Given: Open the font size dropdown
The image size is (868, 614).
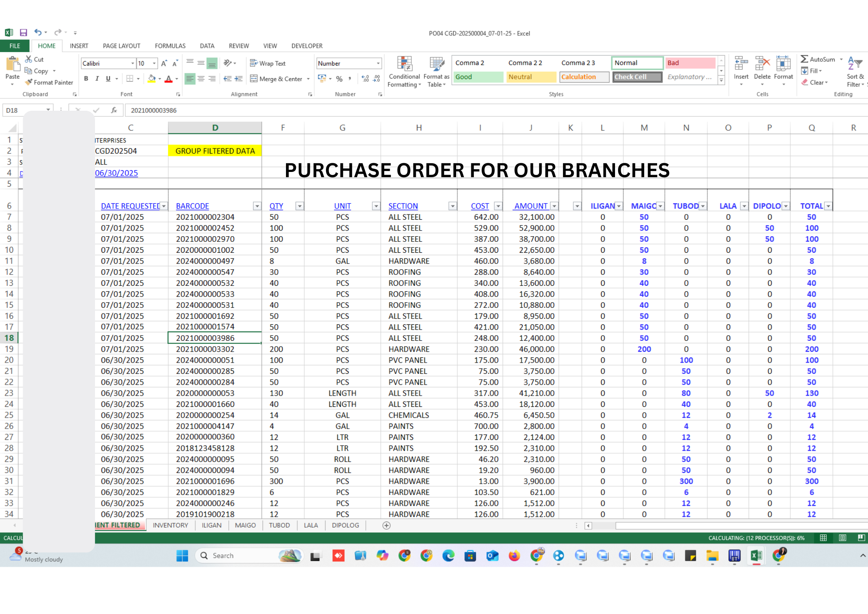Looking at the screenshot, I should pos(154,63).
